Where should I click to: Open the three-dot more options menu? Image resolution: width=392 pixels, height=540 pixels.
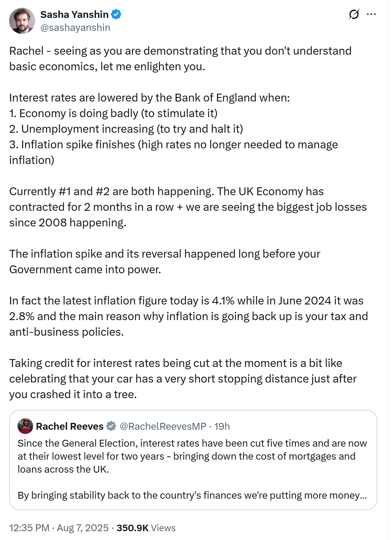click(x=371, y=14)
